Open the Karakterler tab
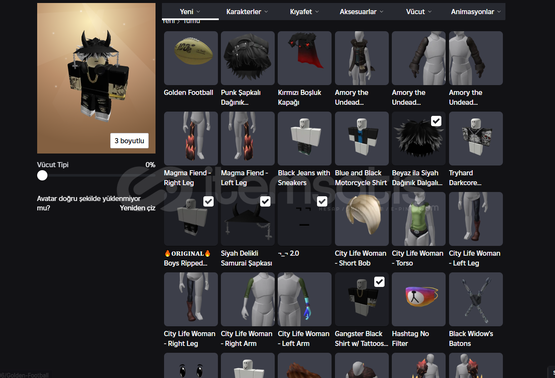The height and width of the screenshot is (378, 555). click(x=247, y=12)
